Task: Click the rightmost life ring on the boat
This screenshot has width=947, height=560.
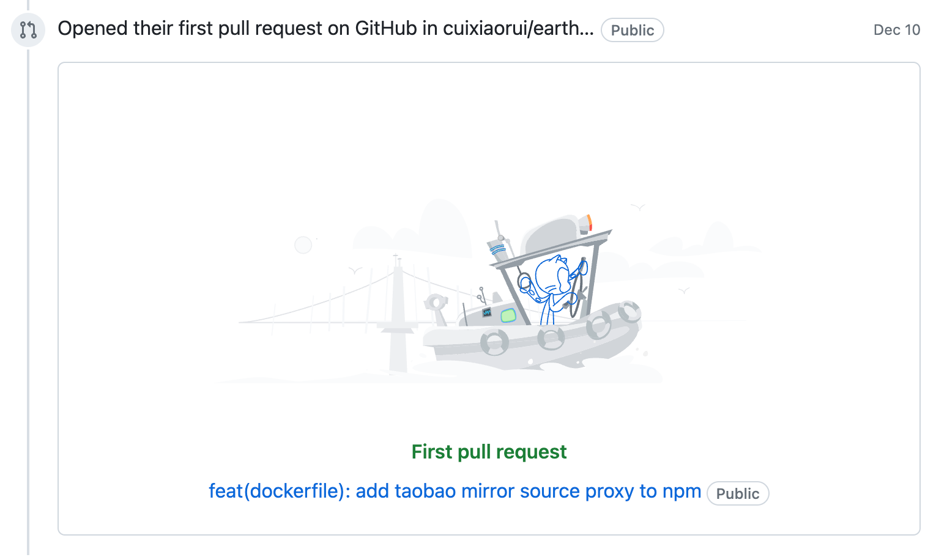Action: click(x=629, y=312)
